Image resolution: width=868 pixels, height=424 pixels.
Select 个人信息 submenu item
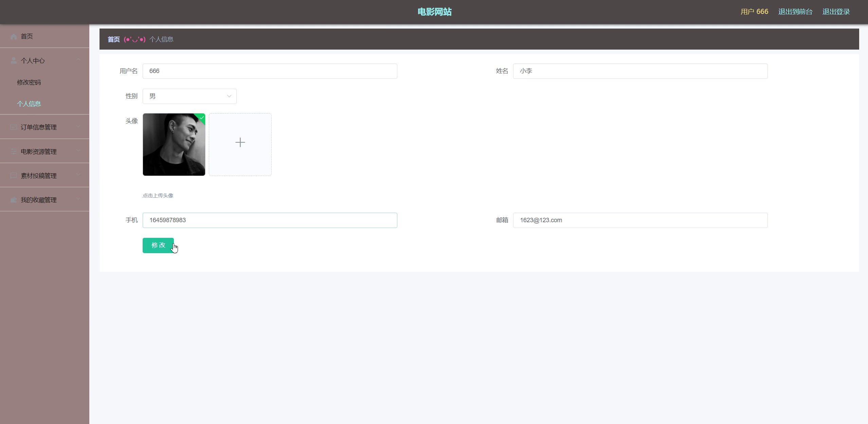44,104
